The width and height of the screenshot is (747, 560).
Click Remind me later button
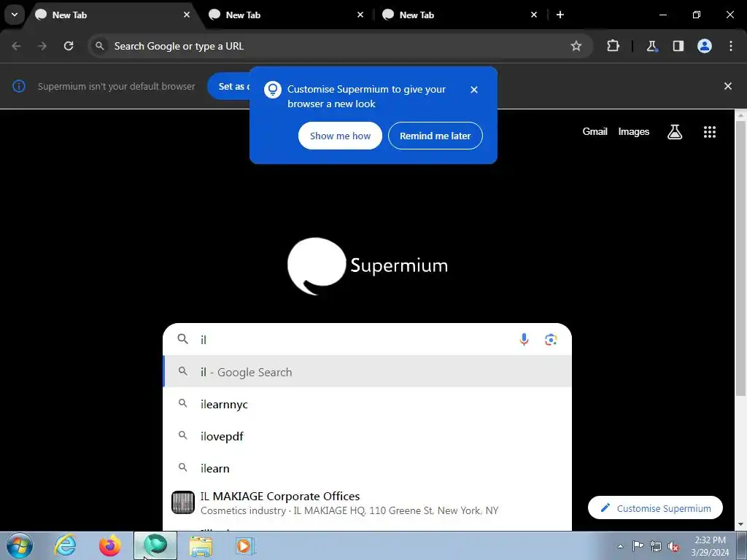point(435,136)
